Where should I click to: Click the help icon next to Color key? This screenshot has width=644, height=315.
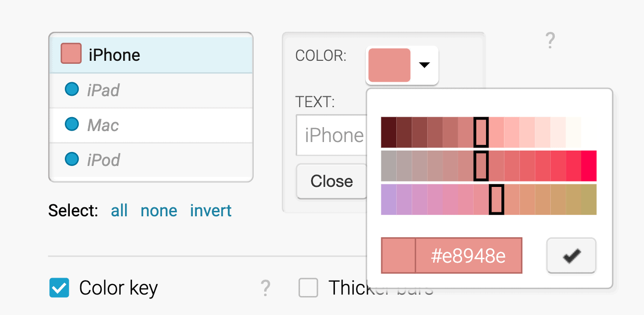[x=266, y=288]
